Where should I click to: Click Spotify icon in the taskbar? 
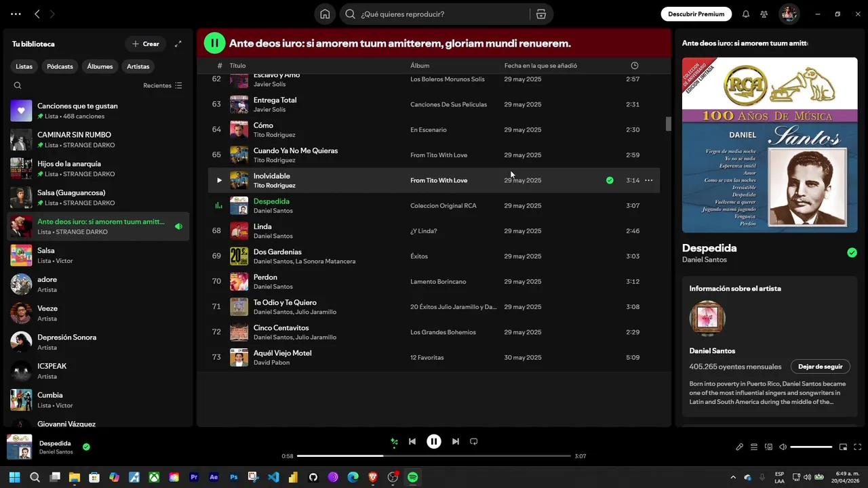pyautogui.click(x=412, y=477)
